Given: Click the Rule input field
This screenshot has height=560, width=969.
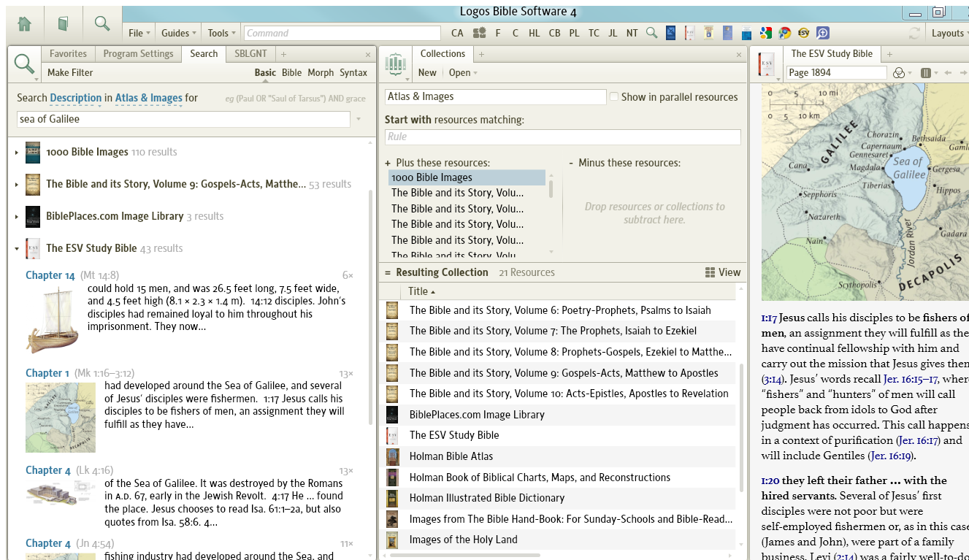Looking at the screenshot, I should pos(562,137).
